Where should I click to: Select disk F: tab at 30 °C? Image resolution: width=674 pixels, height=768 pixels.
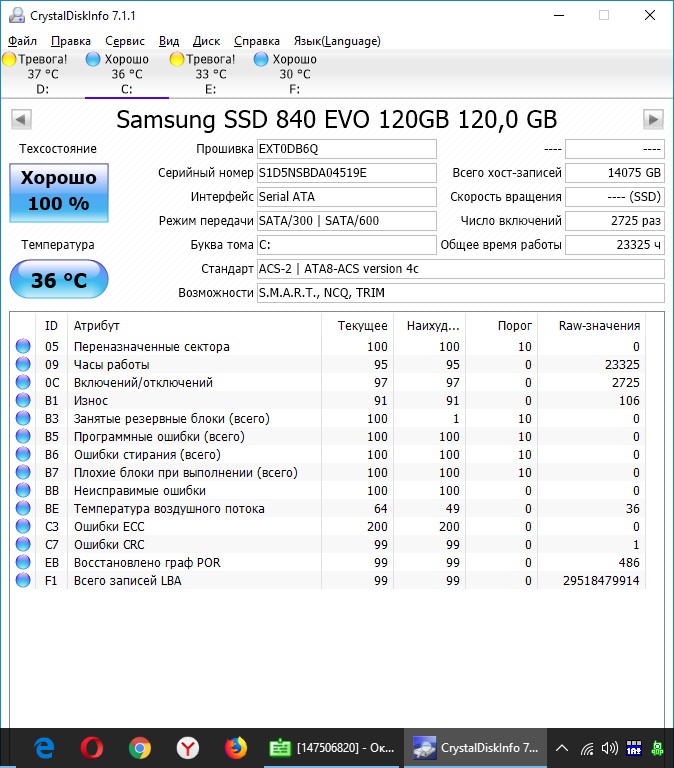(294, 74)
